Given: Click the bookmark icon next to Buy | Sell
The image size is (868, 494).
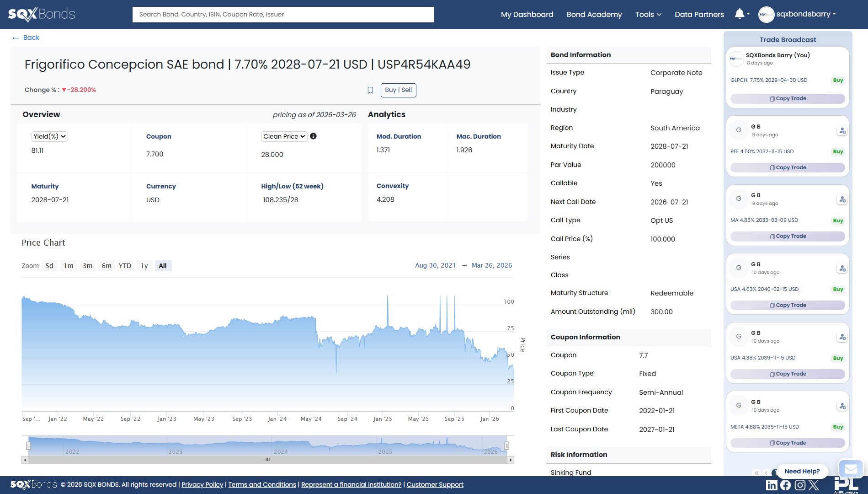Looking at the screenshot, I should click(370, 90).
